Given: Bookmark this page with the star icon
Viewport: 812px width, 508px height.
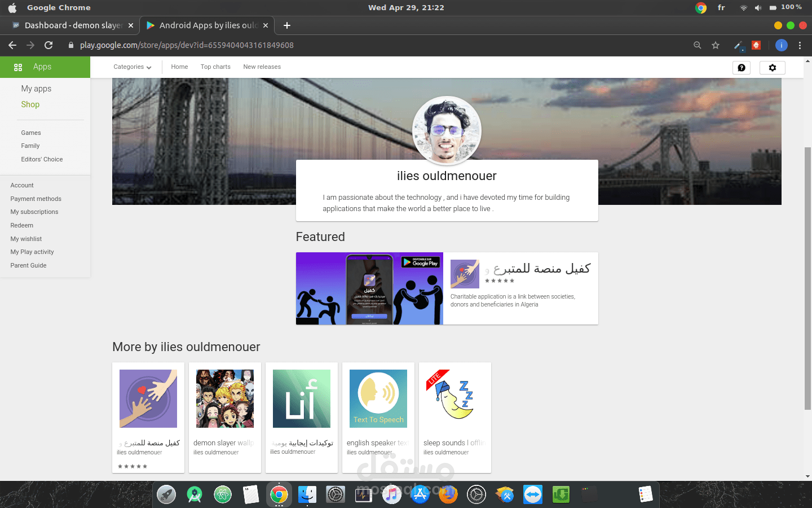Looking at the screenshot, I should coord(716,45).
